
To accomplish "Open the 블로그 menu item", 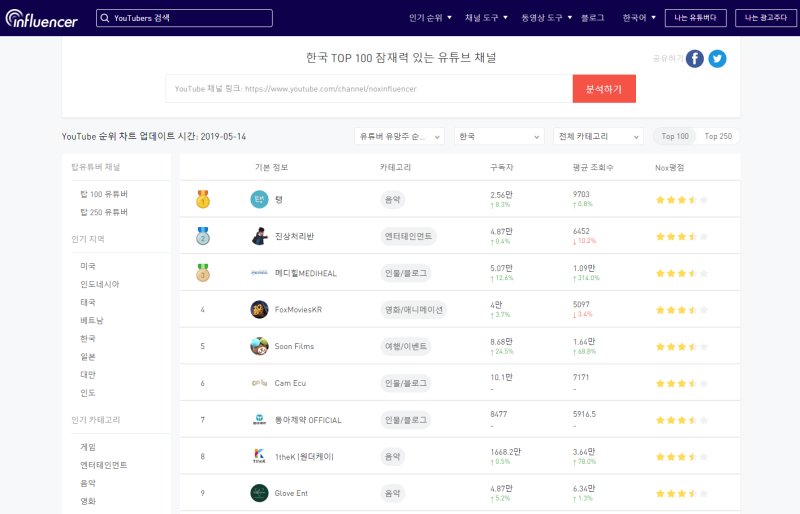I will click(x=592, y=18).
